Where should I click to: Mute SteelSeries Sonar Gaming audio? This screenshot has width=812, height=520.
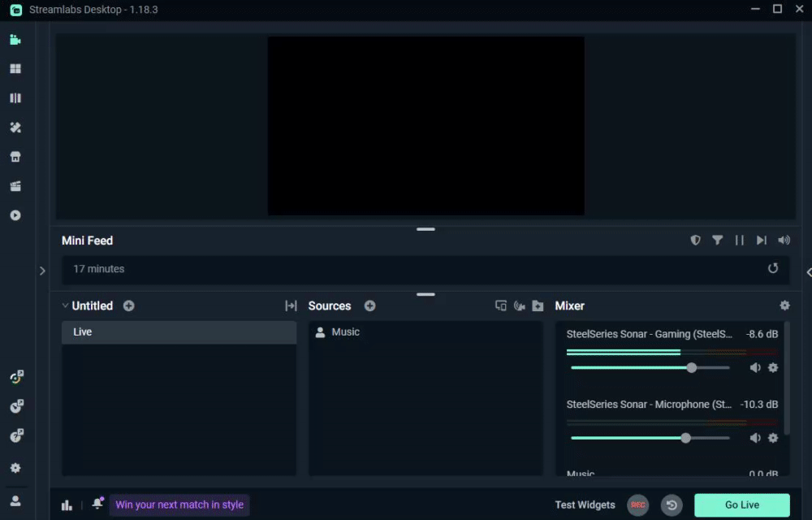[755, 368]
